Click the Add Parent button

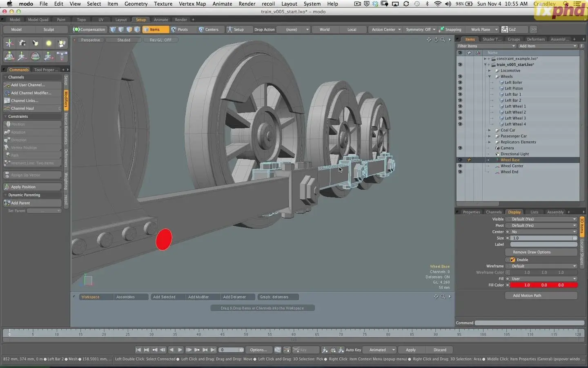coord(32,203)
